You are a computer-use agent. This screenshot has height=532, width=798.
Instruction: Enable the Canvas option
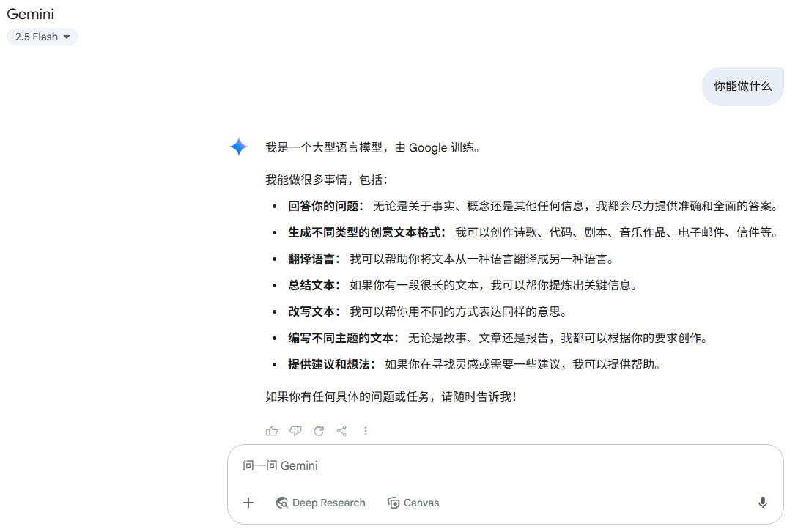point(413,503)
